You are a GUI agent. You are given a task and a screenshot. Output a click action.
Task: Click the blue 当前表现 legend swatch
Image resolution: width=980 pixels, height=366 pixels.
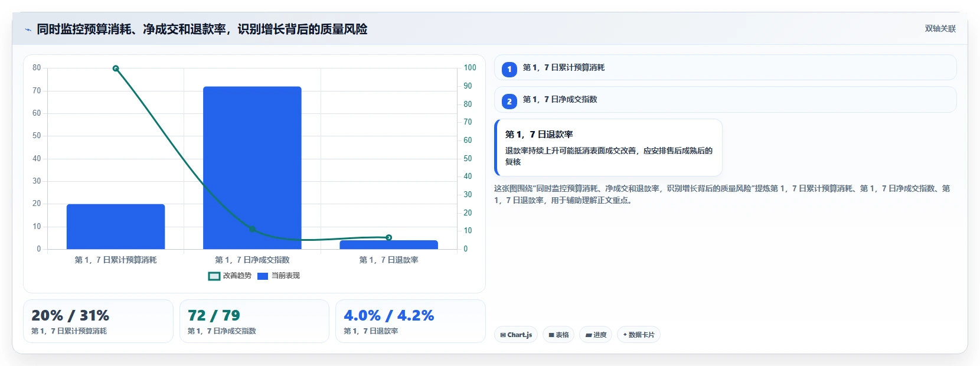click(x=263, y=276)
